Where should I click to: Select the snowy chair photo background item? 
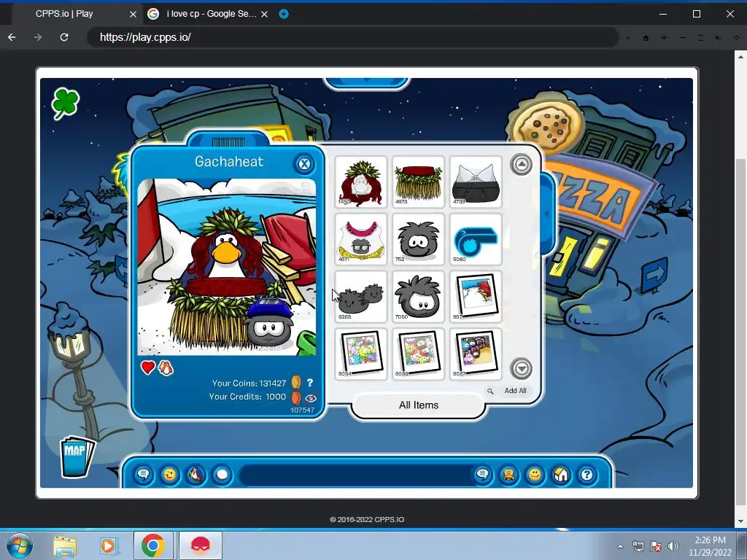(476, 296)
